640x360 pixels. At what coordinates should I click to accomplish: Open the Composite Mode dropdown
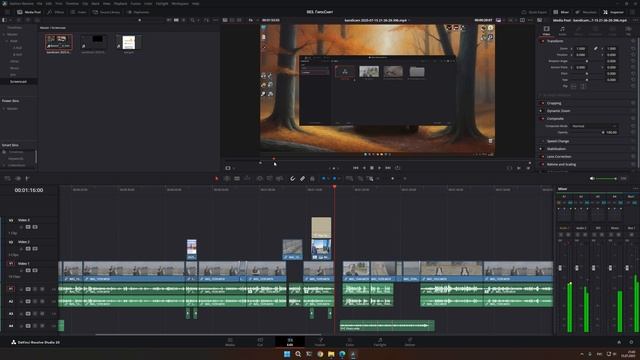tap(594, 126)
